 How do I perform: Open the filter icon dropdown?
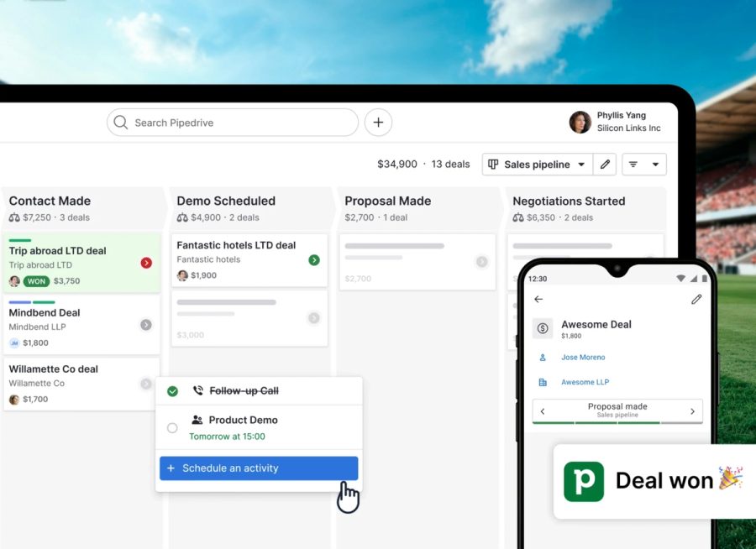644,165
